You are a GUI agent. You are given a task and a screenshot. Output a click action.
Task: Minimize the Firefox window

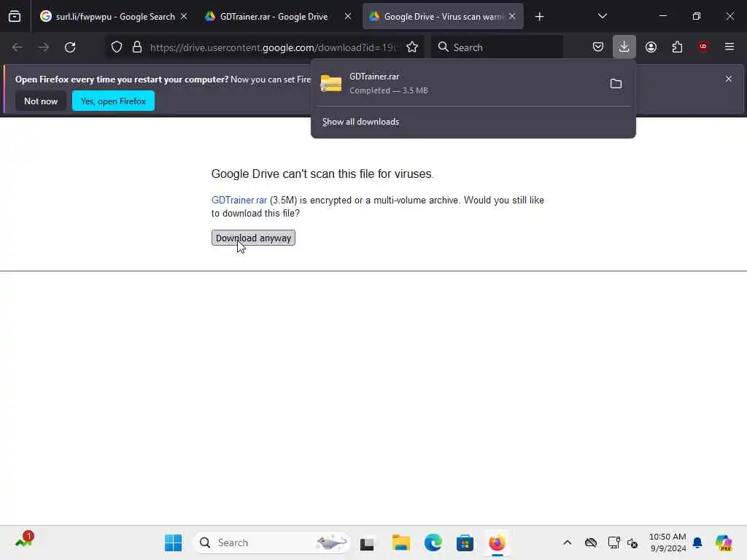(x=662, y=16)
